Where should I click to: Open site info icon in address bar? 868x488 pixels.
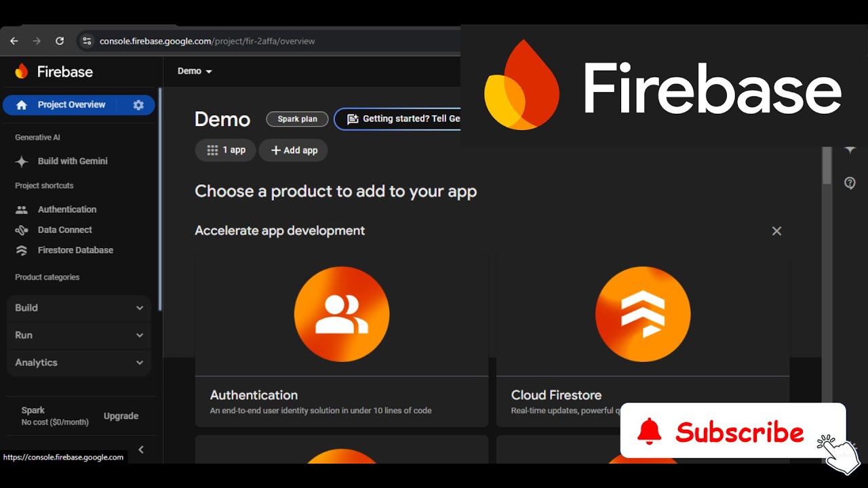[x=86, y=41]
